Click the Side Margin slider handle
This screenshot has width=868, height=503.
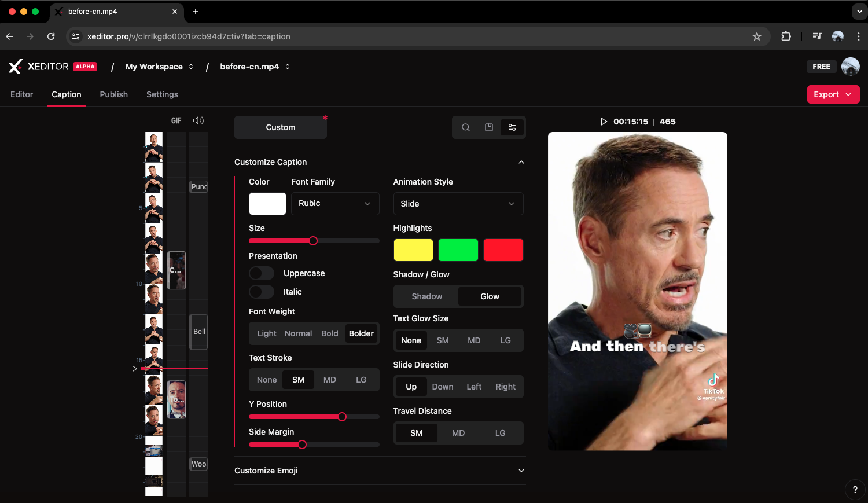(x=302, y=445)
